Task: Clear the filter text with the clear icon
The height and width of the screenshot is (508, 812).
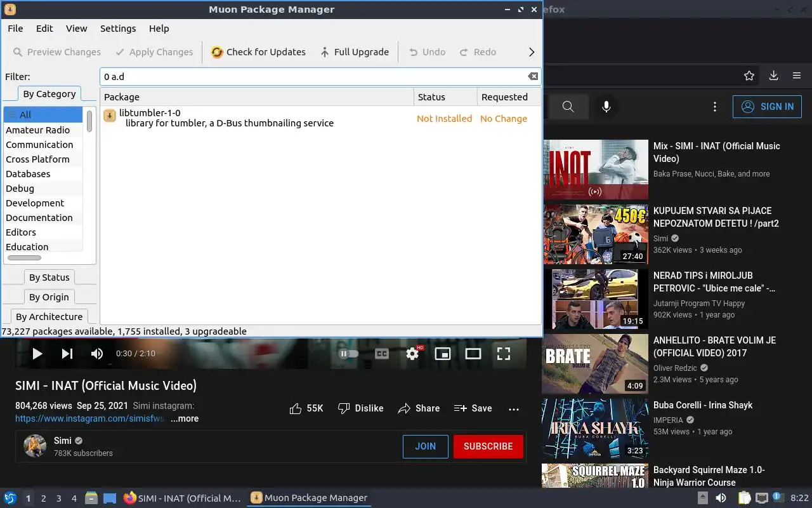Action: (x=533, y=76)
